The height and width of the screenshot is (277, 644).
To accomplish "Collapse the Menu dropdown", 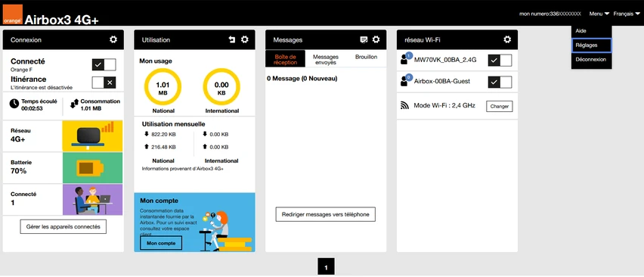I will (x=599, y=14).
